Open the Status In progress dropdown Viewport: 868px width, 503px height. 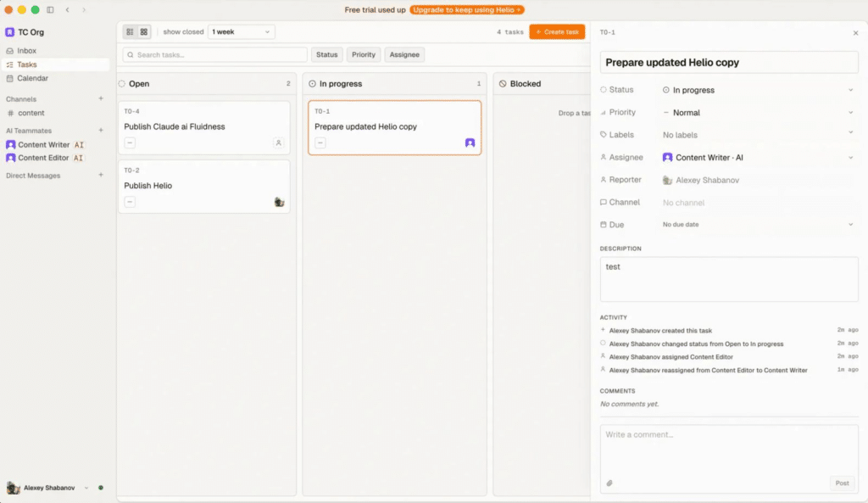point(759,90)
